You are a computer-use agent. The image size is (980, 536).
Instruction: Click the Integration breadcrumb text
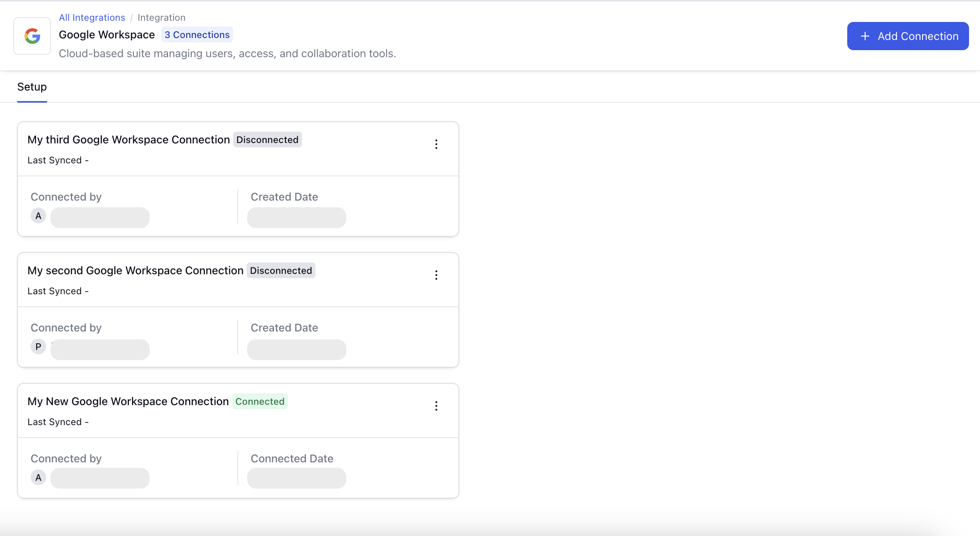pyautogui.click(x=161, y=18)
